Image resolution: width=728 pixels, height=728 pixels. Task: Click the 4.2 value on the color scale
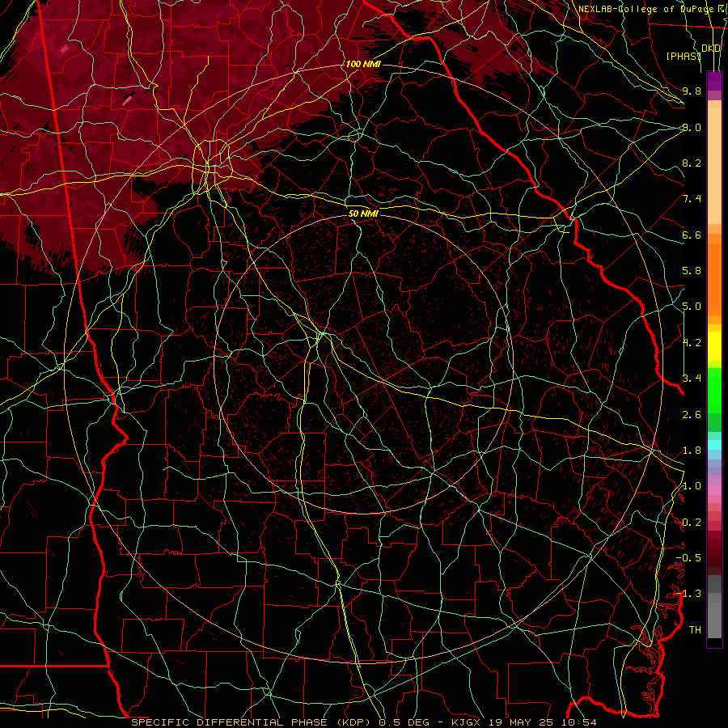pos(692,343)
